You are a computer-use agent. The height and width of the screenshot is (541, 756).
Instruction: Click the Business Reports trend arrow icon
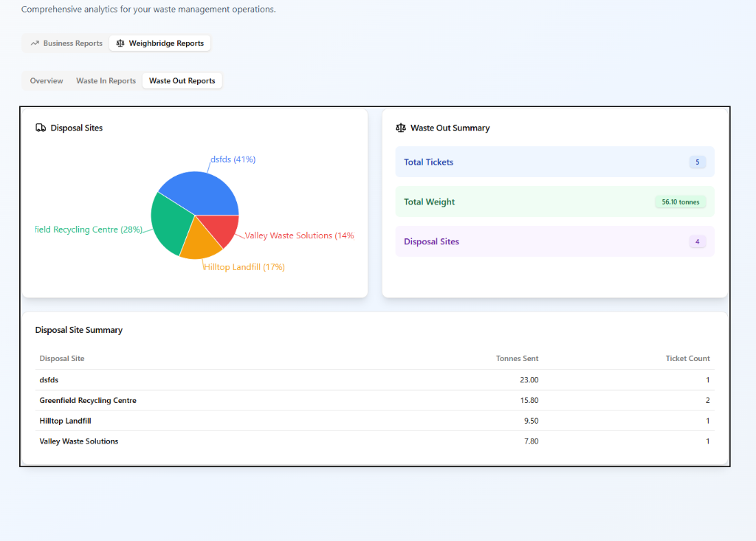pos(35,44)
